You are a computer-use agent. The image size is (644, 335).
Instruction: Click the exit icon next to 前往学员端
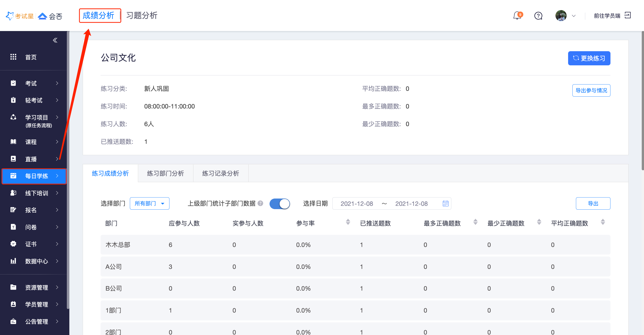pos(627,15)
